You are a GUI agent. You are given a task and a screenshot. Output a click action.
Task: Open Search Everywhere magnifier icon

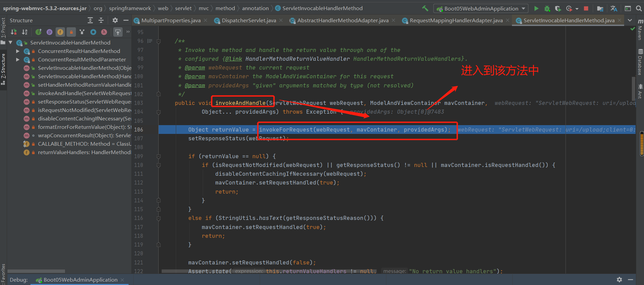[x=639, y=8]
